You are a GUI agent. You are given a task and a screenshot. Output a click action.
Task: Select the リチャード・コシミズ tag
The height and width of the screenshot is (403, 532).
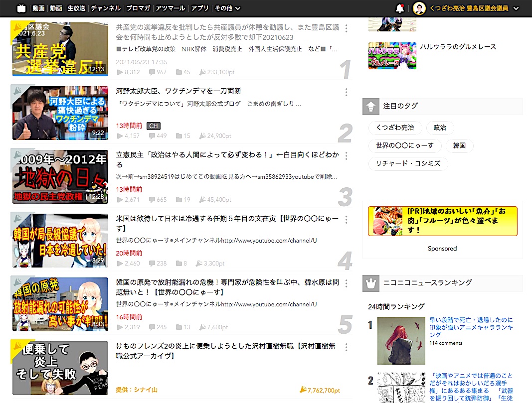408,164
